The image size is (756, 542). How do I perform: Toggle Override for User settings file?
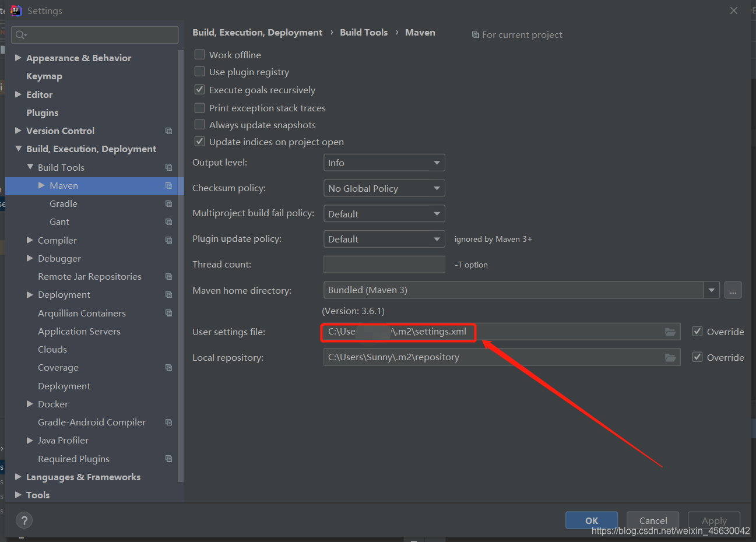tap(697, 331)
